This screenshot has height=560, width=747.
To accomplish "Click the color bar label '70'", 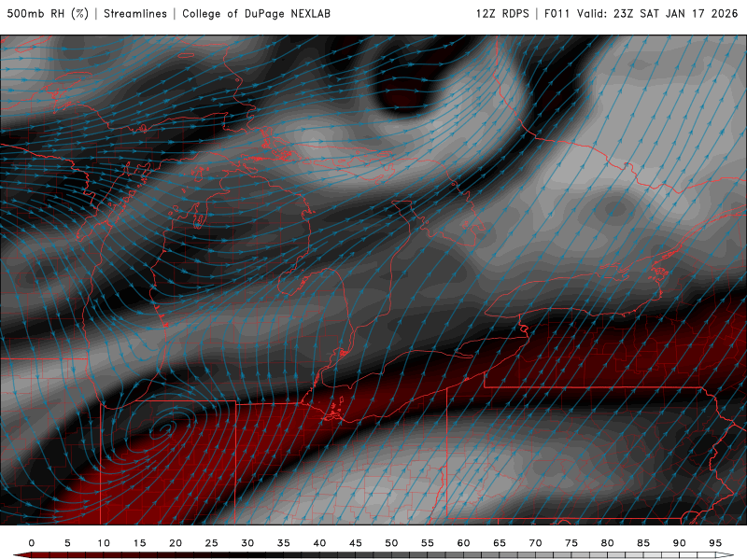I will tap(535, 543).
